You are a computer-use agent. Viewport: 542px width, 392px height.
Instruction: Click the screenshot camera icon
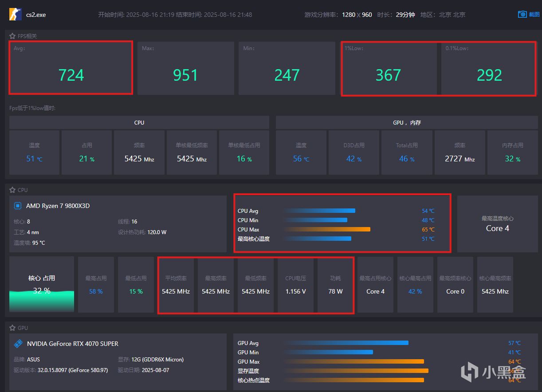(x=522, y=14)
